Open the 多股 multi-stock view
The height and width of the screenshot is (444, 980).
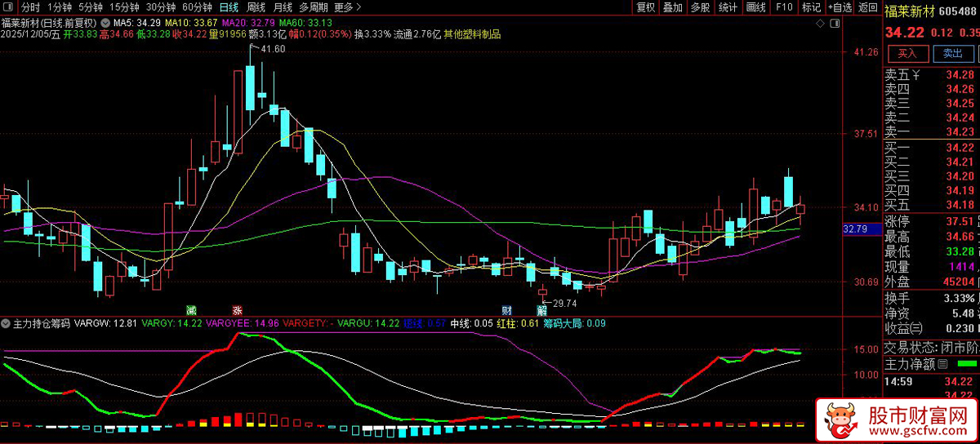tap(700, 7)
